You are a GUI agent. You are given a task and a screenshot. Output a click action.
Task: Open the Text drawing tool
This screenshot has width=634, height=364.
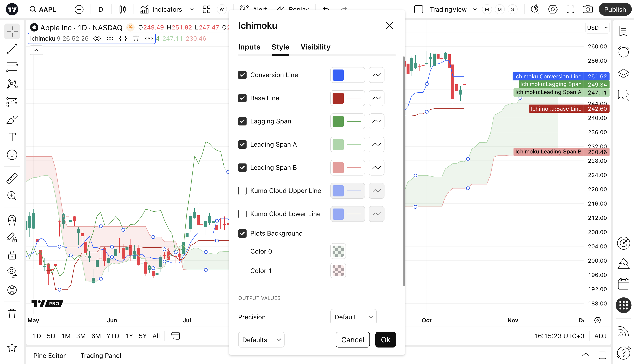12,137
